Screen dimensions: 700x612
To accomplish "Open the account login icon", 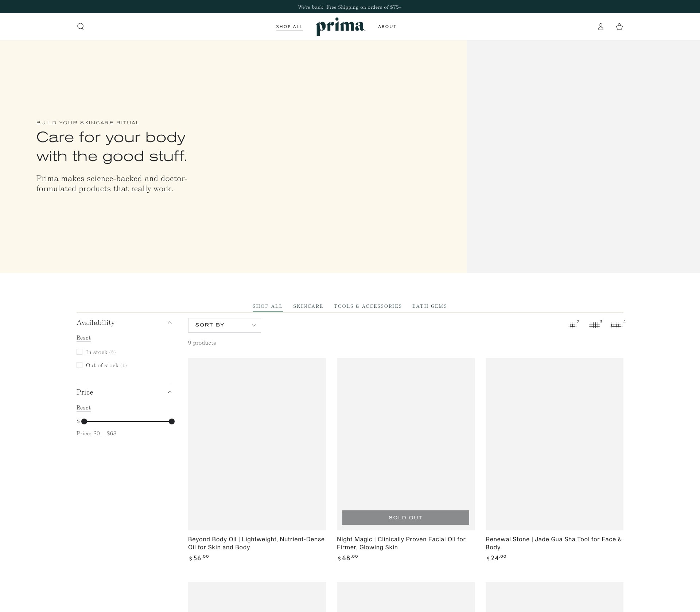I will tap(600, 27).
